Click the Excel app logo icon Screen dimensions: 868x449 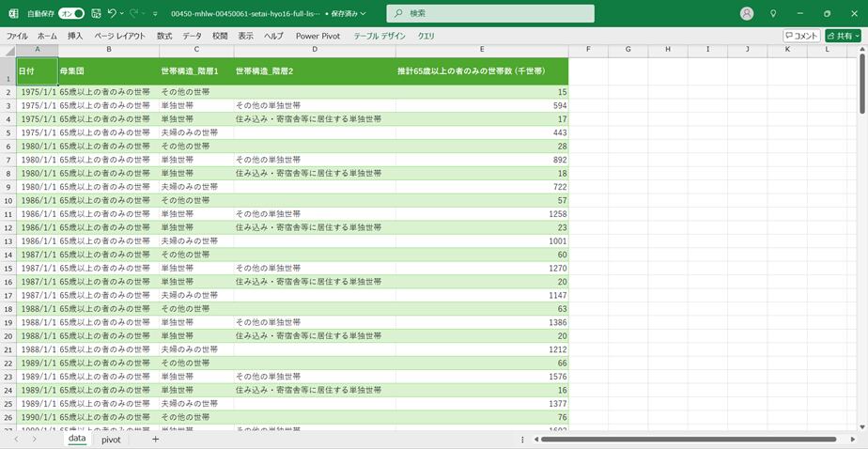tap(13, 14)
